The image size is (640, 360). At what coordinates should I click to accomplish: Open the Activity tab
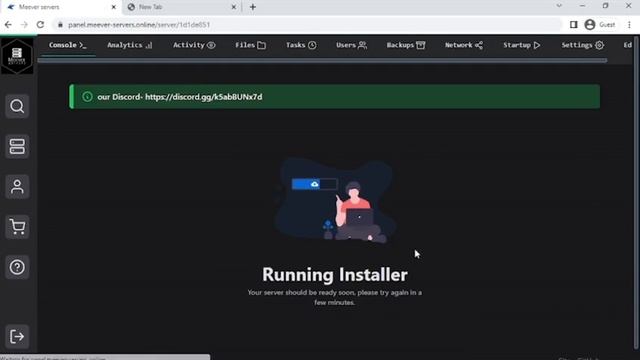(x=194, y=45)
